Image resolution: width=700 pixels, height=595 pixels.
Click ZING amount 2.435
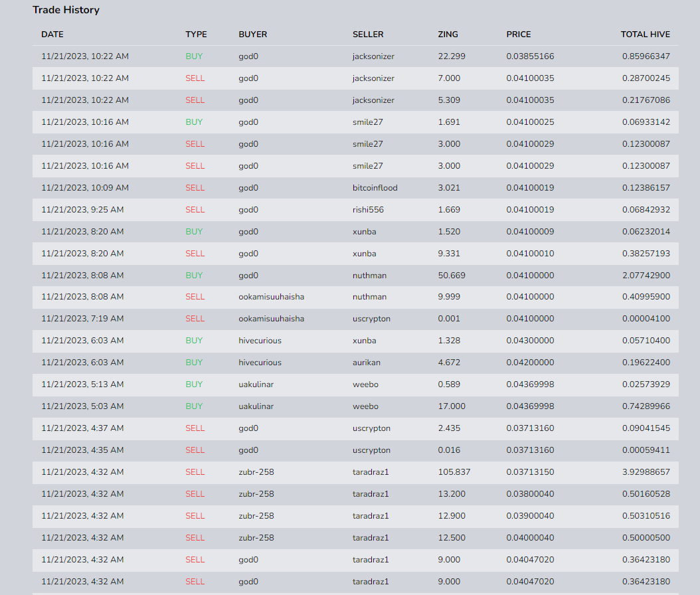tap(449, 428)
